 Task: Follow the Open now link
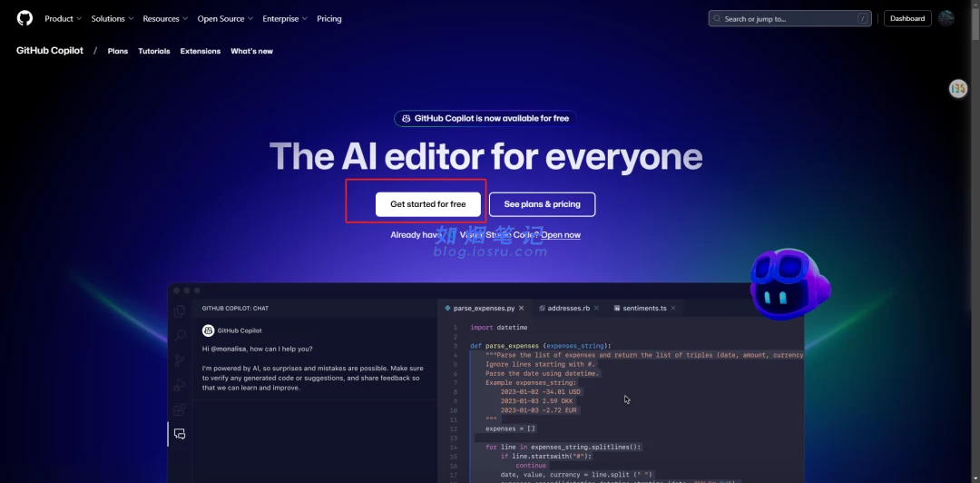[561, 234]
